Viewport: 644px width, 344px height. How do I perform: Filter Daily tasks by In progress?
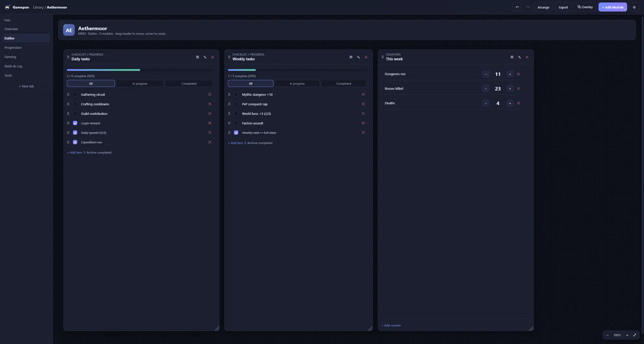coord(140,84)
